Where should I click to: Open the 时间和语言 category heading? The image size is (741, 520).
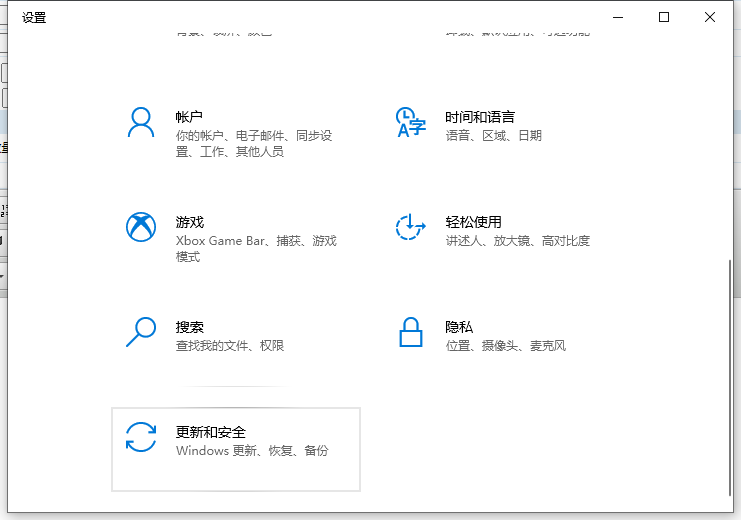(x=480, y=117)
